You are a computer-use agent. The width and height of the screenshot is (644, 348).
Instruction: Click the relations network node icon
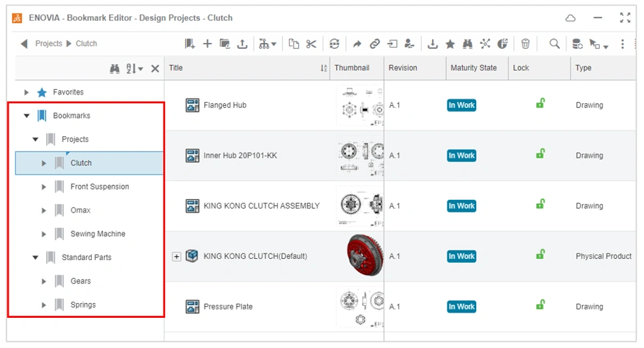485,44
